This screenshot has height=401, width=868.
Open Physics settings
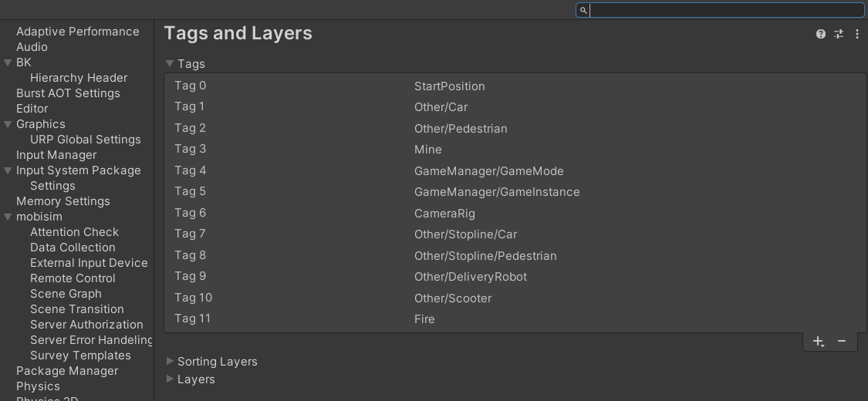[x=38, y=386]
